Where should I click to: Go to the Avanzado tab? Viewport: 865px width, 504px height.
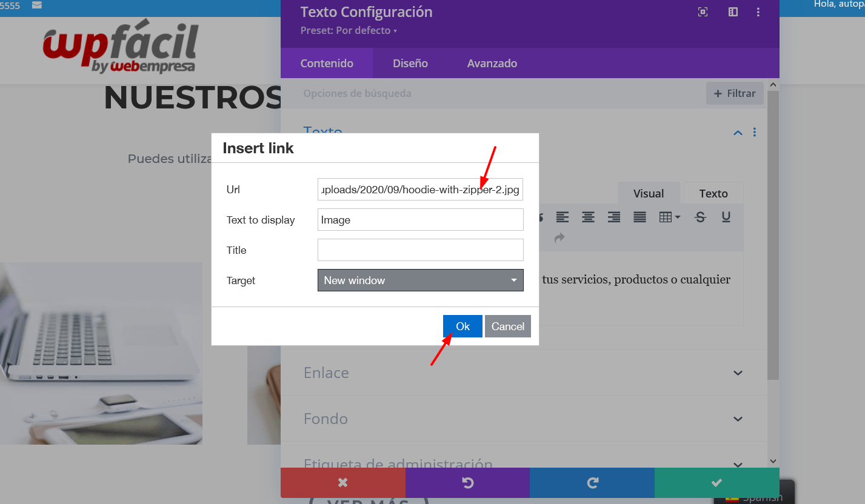492,63
